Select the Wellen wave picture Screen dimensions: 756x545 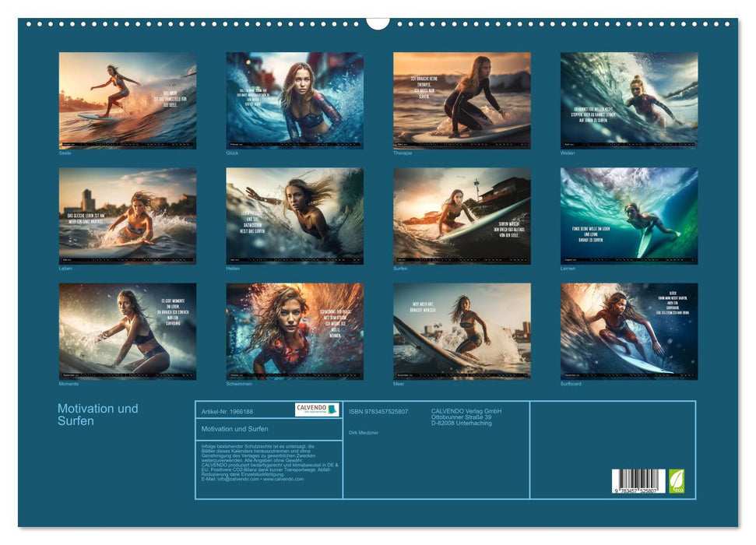click(x=628, y=100)
